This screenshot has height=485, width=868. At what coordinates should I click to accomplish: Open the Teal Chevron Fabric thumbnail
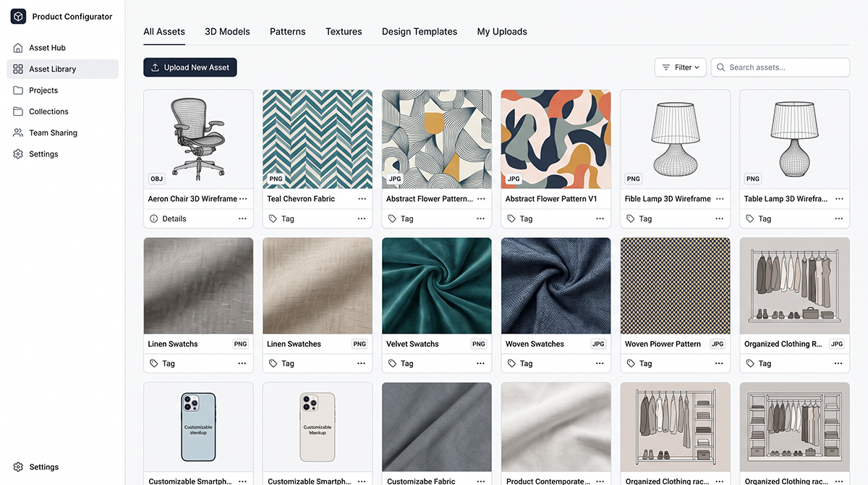[x=318, y=139]
